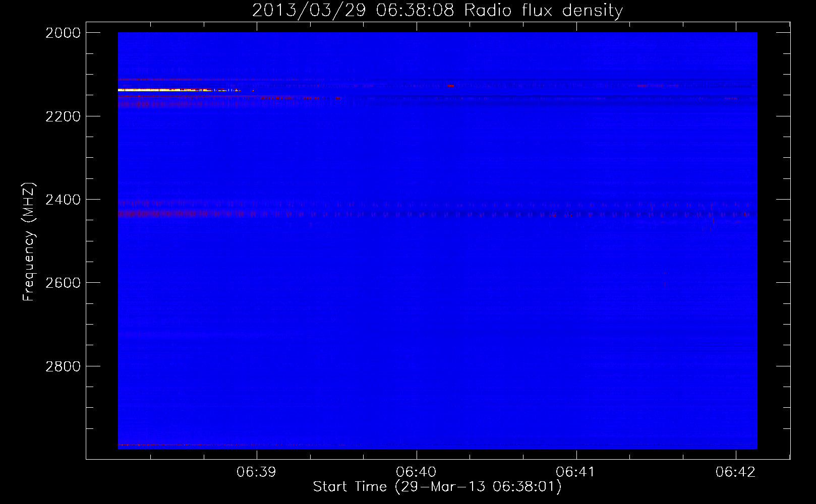The height and width of the screenshot is (504, 816).
Task: Click the '2400' frequency axis label
Action: (63, 200)
